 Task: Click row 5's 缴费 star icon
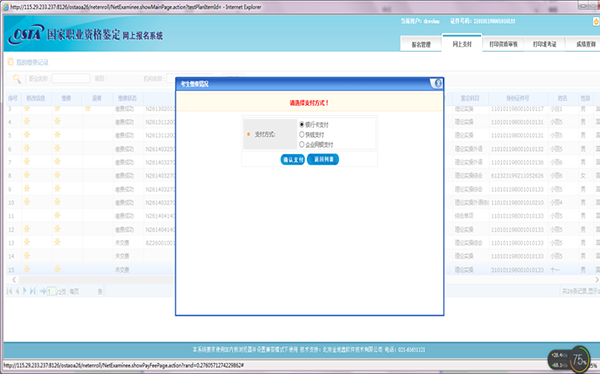click(57, 135)
